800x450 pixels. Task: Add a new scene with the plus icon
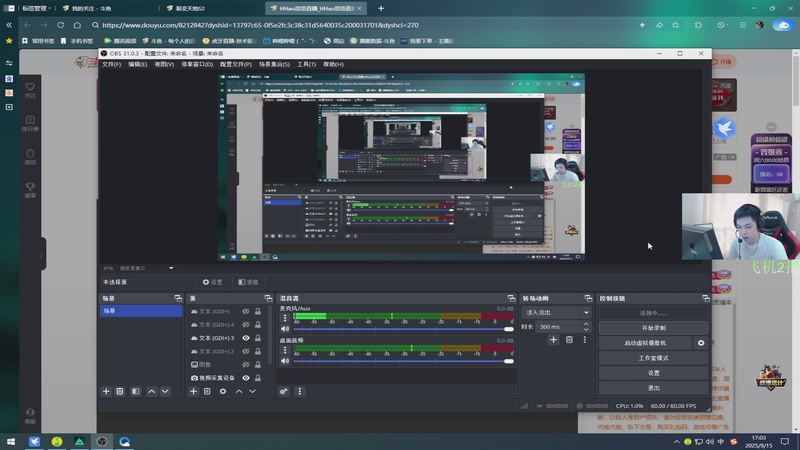pyautogui.click(x=106, y=391)
